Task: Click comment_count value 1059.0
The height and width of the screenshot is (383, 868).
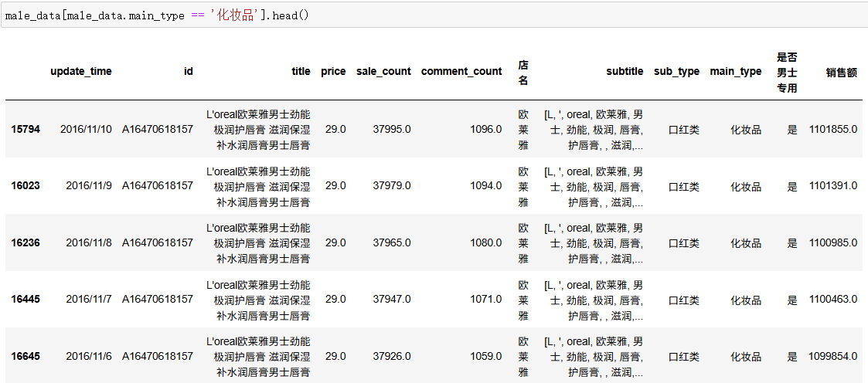Action: [486, 357]
